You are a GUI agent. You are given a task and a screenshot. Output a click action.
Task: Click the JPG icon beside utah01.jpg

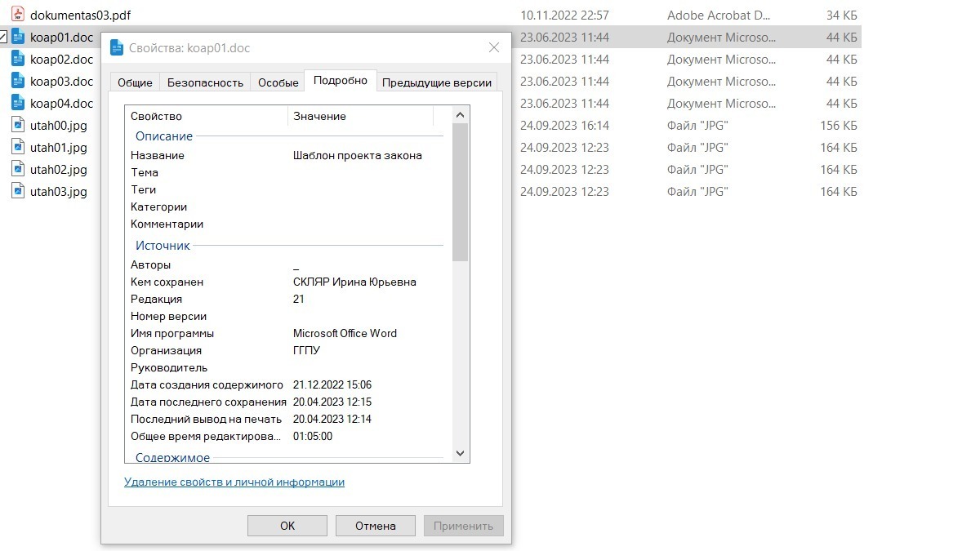[18, 147]
